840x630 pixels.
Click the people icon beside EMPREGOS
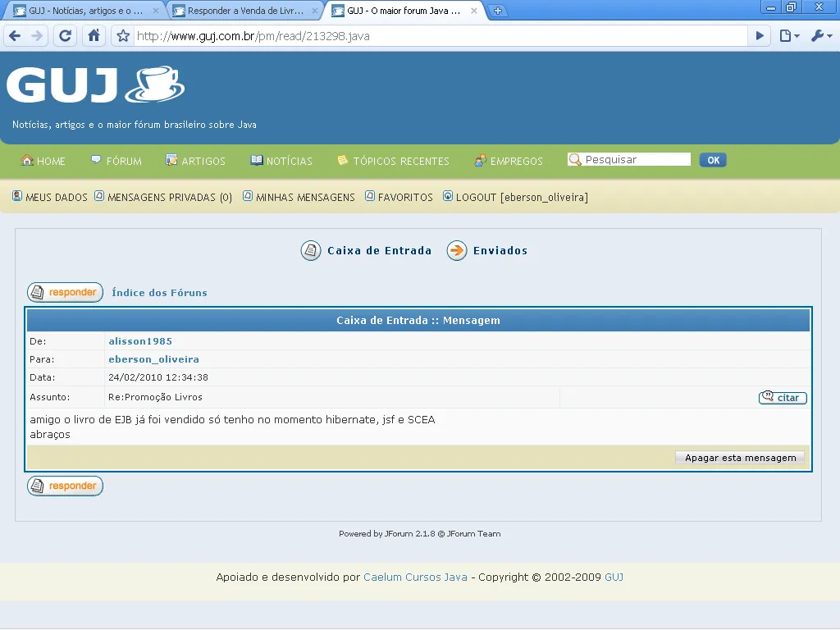click(481, 160)
